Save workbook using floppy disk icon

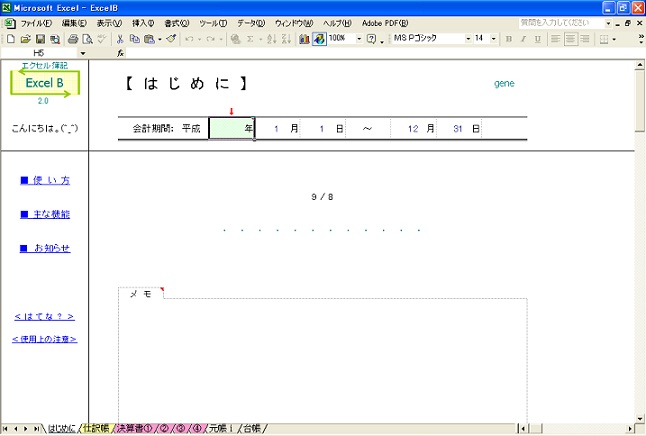(40, 39)
